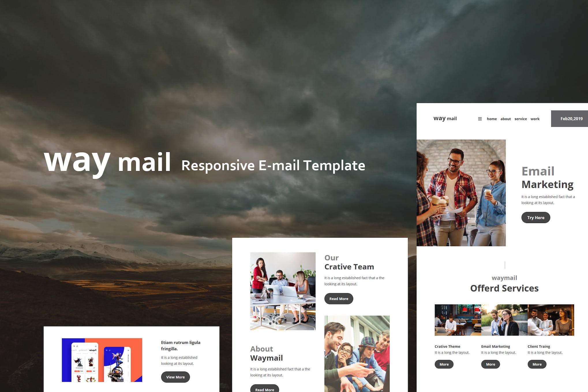Click 'Try Here' on Email Marketing banner
The image size is (588, 392).
click(535, 217)
